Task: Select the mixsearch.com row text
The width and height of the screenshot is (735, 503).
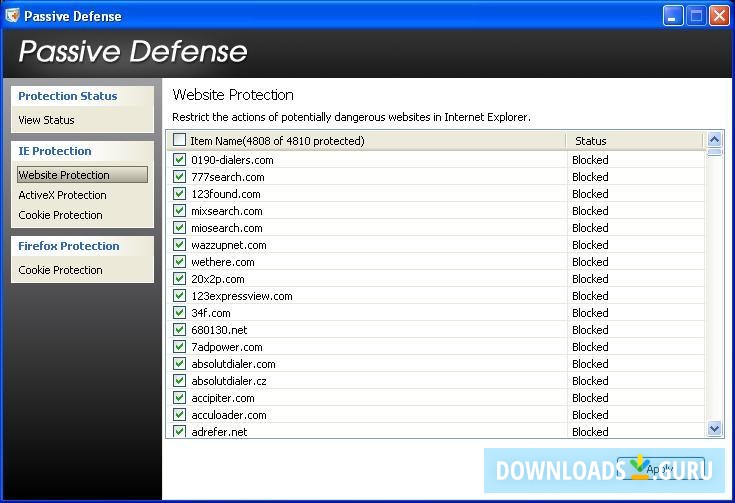Action: pos(226,211)
